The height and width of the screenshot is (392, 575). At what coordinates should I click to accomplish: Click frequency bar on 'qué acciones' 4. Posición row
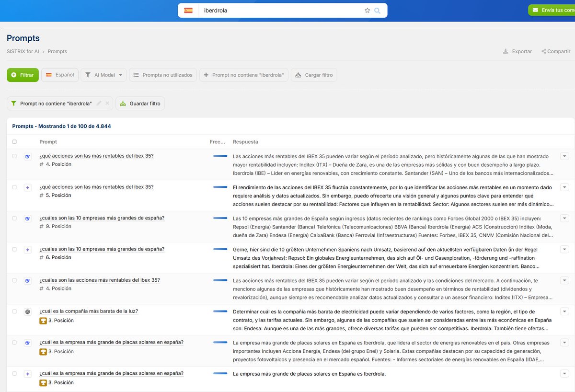pos(220,156)
